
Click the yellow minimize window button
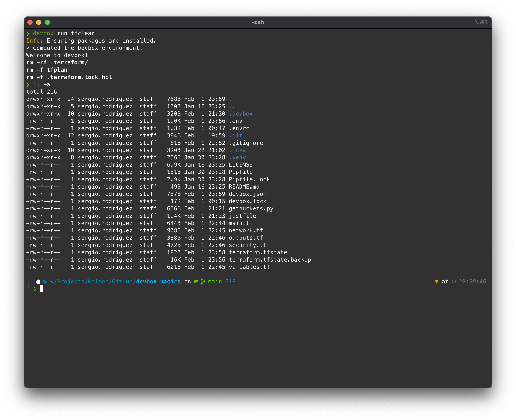coord(39,22)
